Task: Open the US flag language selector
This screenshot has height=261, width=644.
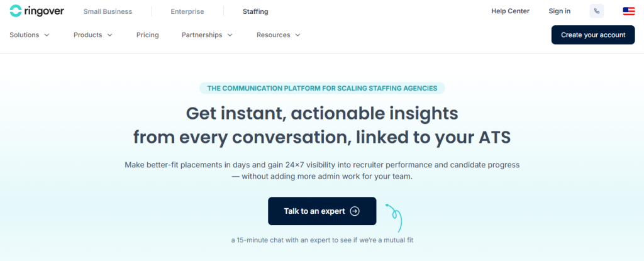Action: tap(628, 11)
